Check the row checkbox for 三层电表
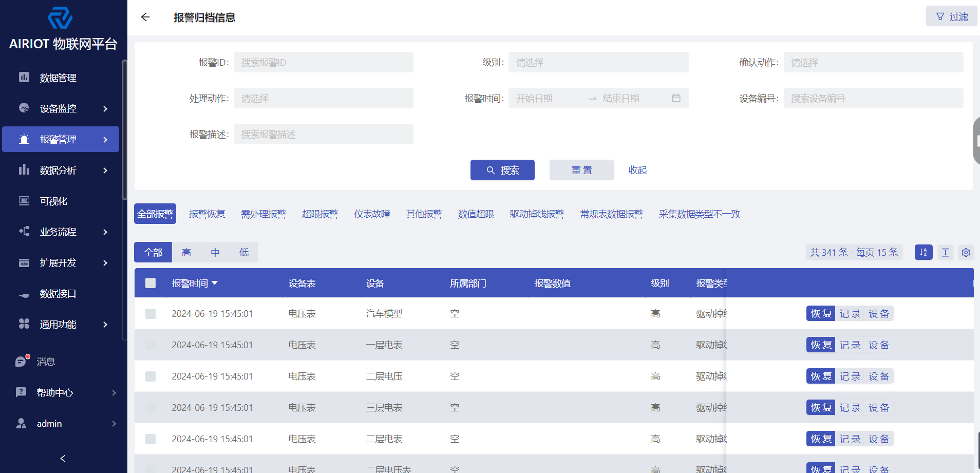The height and width of the screenshot is (473, 980). (150, 408)
